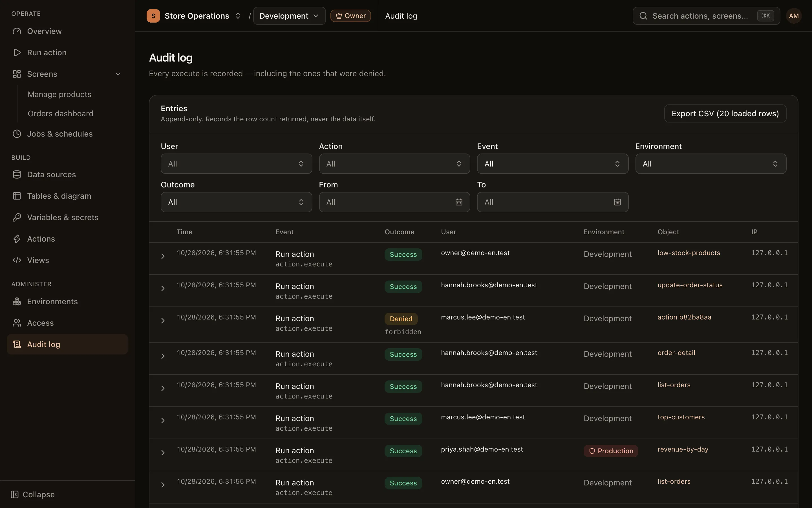Click the Data sources database icon
Image resolution: width=812 pixels, height=508 pixels.
(17, 174)
